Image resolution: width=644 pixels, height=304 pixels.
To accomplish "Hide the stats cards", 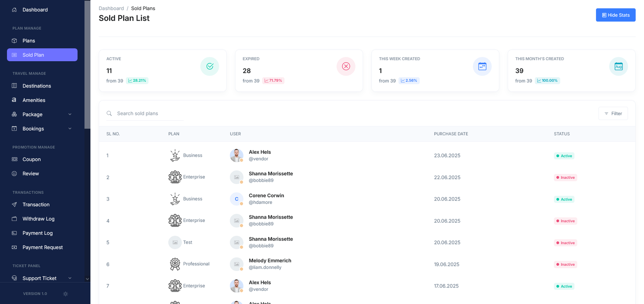I will [x=615, y=15].
